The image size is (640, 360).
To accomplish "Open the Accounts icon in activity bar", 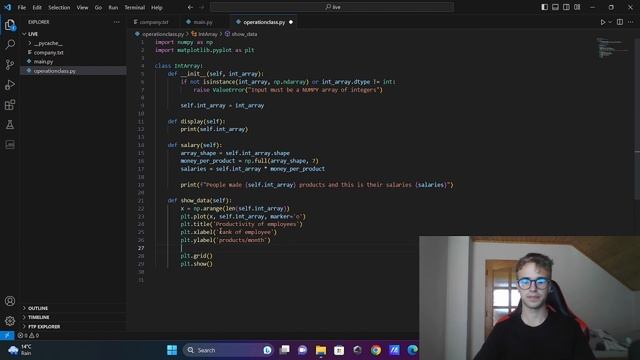I will [10, 301].
